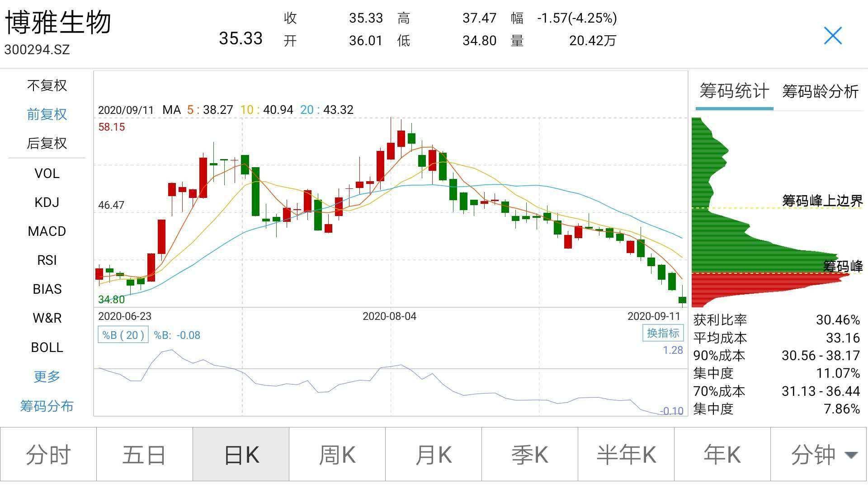Switch to 筹码龄分析 tab
The height and width of the screenshot is (488, 868).
coord(821,92)
